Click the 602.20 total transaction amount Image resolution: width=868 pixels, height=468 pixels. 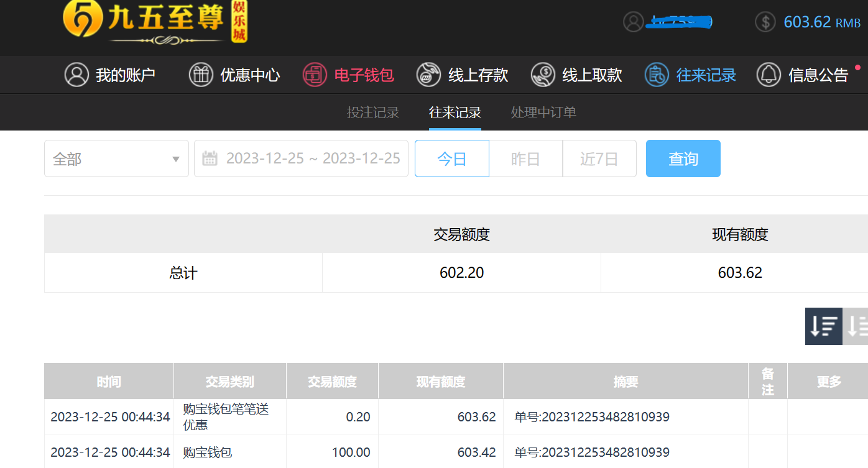[x=461, y=273]
